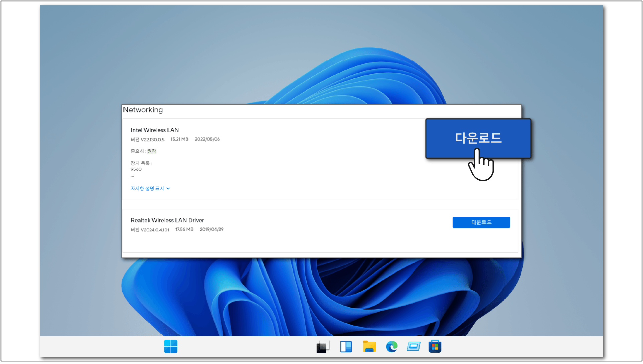This screenshot has width=643, height=364.
Task: Download the Realtek Wireless LAN Driver
Action: coord(481,222)
